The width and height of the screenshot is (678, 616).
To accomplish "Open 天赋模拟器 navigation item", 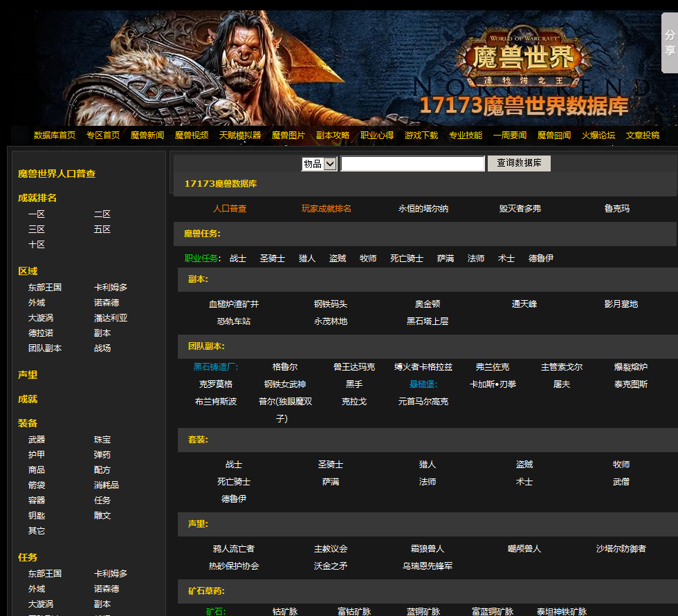I will pyautogui.click(x=240, y=136).
